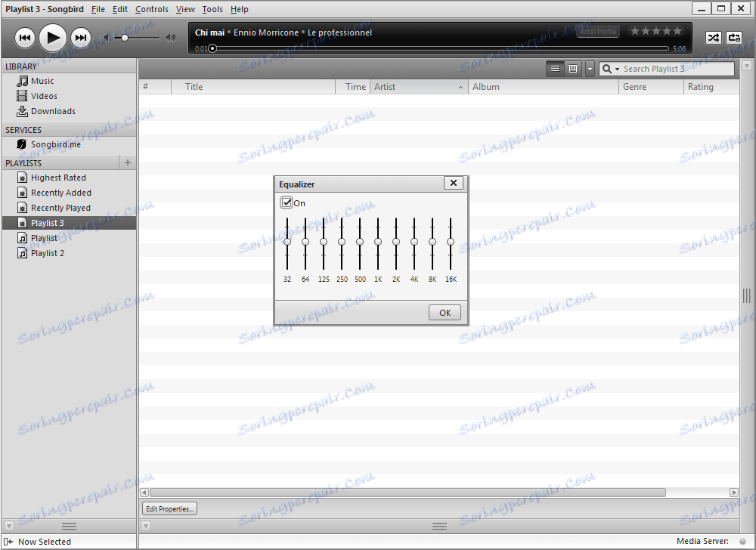
Task: Click the Now Selected status icon
Action: [8, 542]
